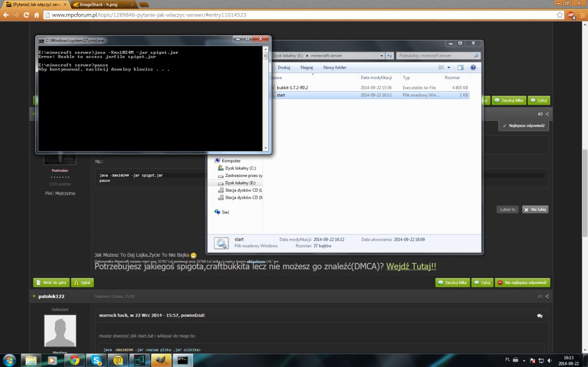Click the Nie lubię button
Screen dimensions: 588x367
click(x=535, y=210)
